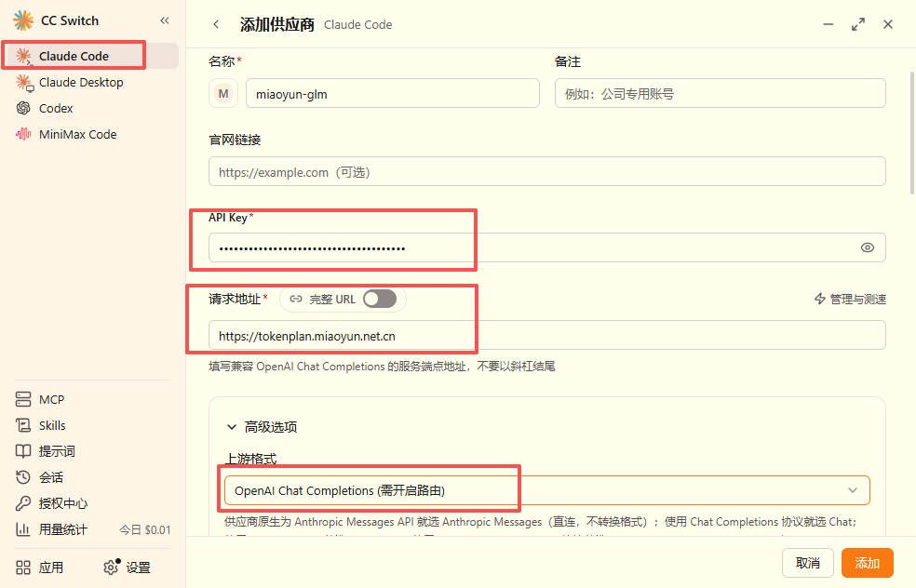The image size is (916, 588).
Task: Click 管理与测速 manage and speed test
Action: [850, 299]
